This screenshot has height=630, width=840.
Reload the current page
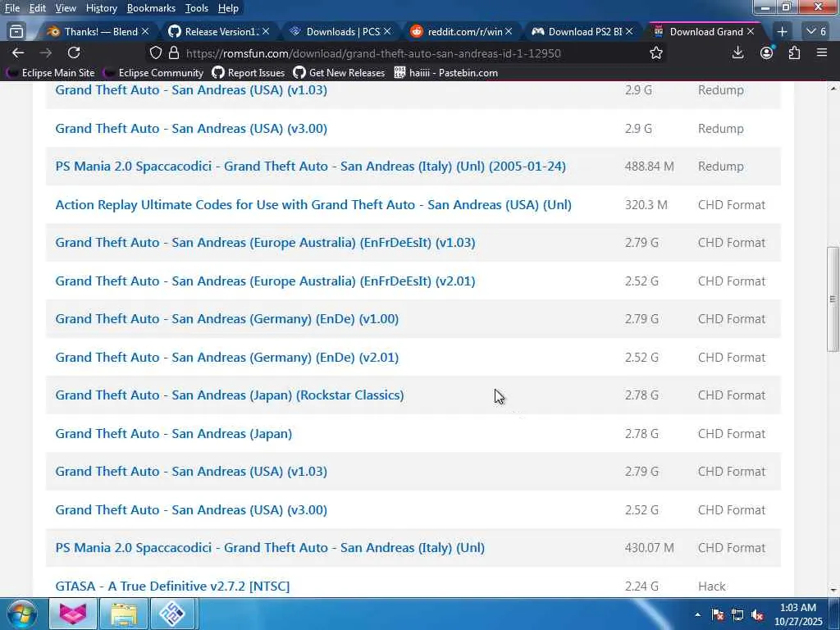74,52
